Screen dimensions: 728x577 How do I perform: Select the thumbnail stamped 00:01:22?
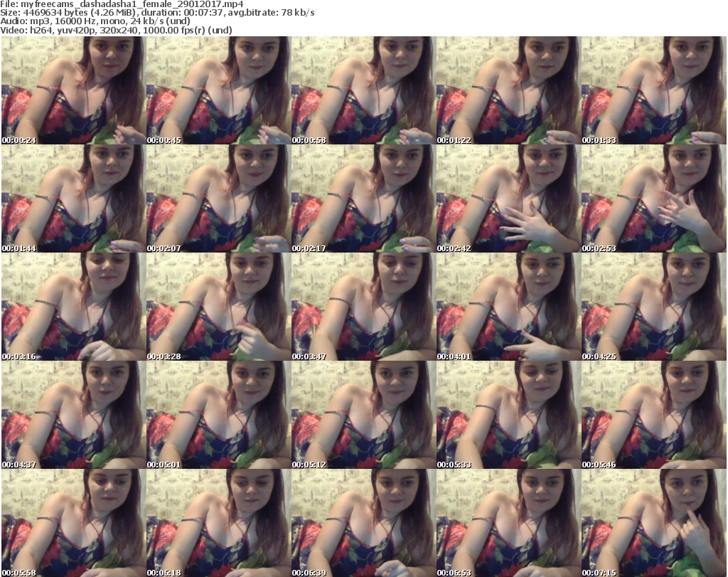coord(509,90)
